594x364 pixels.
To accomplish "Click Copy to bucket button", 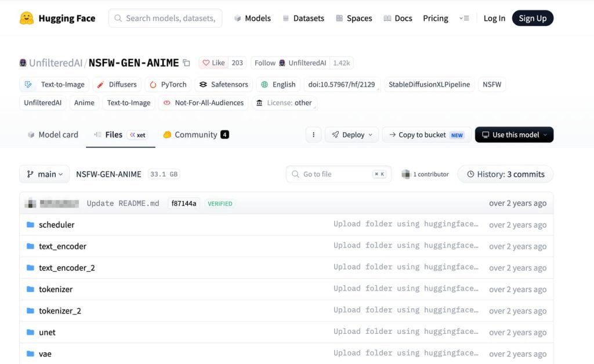I will (426, 134).
